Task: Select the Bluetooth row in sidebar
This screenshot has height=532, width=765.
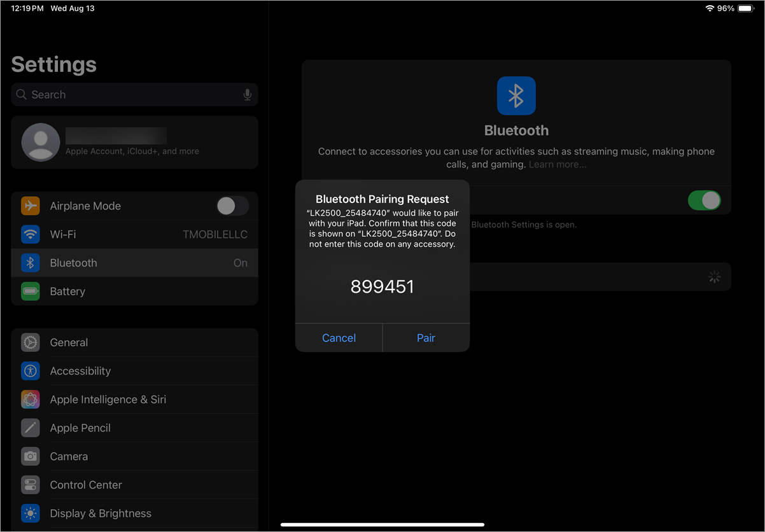Action: pos(134,263)
